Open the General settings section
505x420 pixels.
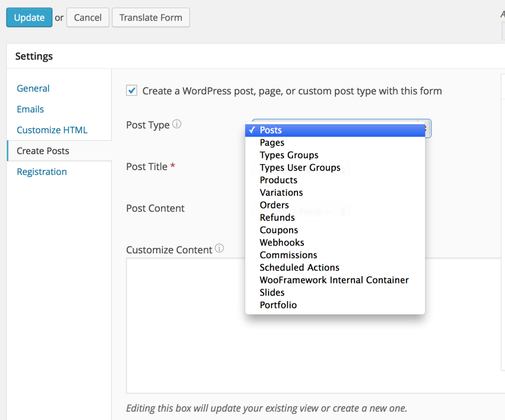(x=33, y=88)
